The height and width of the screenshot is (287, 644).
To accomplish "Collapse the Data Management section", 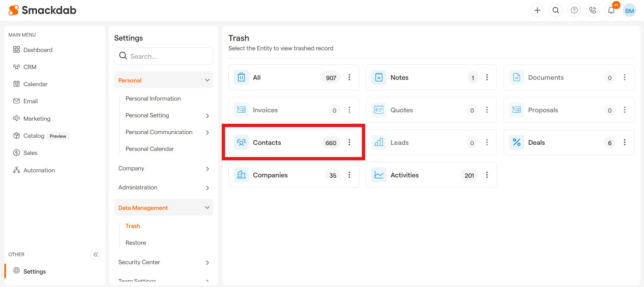I will pyautogui.click(x=207, y=208).
